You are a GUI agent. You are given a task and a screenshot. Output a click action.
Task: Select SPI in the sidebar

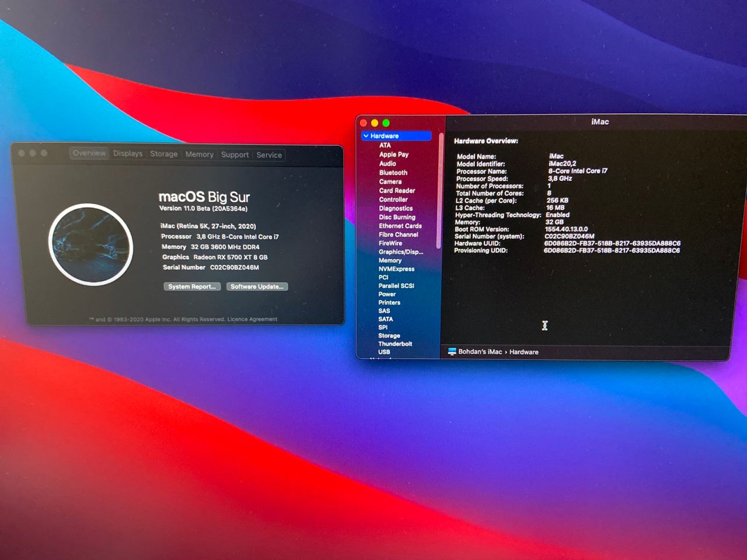tap(383, 327)
